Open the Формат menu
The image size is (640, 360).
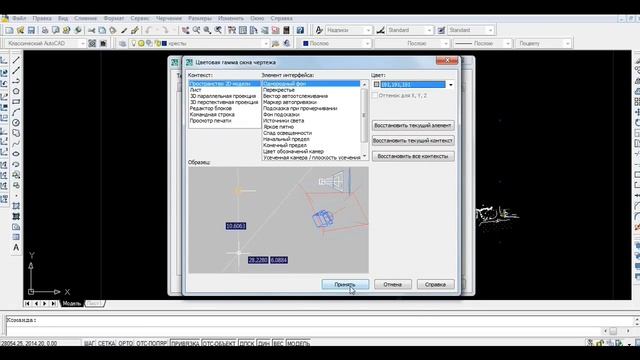[x=113, y=18]
